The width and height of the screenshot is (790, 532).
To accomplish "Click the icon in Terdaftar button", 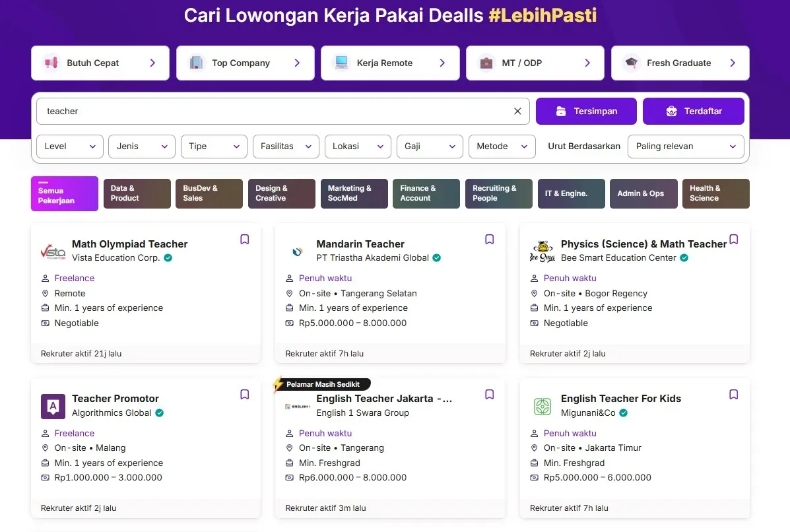I will pos(671,112).
